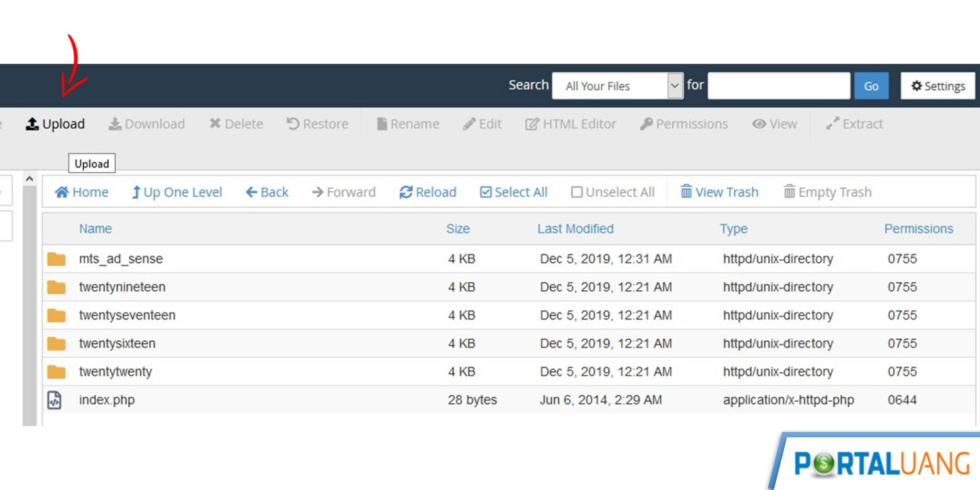
Task: Click the Delete toolbar button
Action: point(236,124)
